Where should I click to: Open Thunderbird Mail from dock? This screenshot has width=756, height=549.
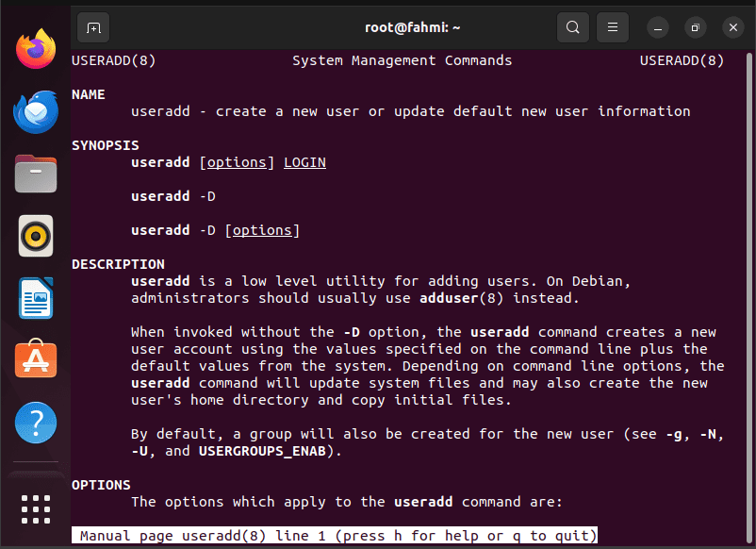tap(36, 112)
